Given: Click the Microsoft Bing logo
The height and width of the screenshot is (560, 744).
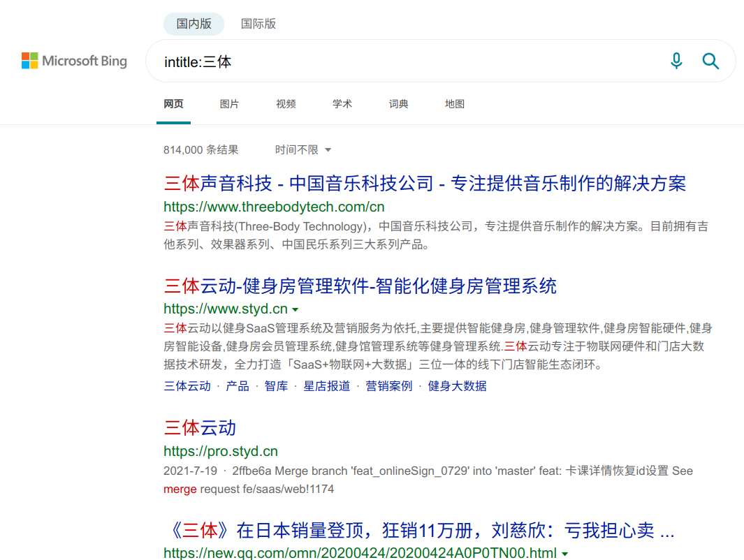Looking at the screenshot, I should click(x=74, y=61).
